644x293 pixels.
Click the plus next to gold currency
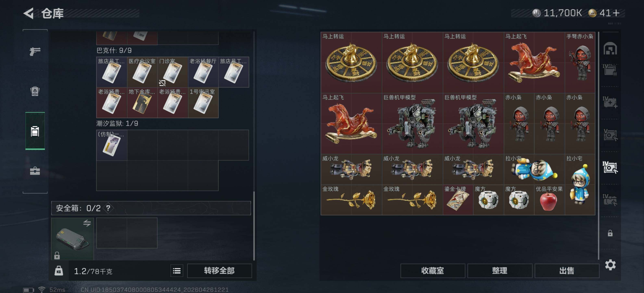[616, 13]
